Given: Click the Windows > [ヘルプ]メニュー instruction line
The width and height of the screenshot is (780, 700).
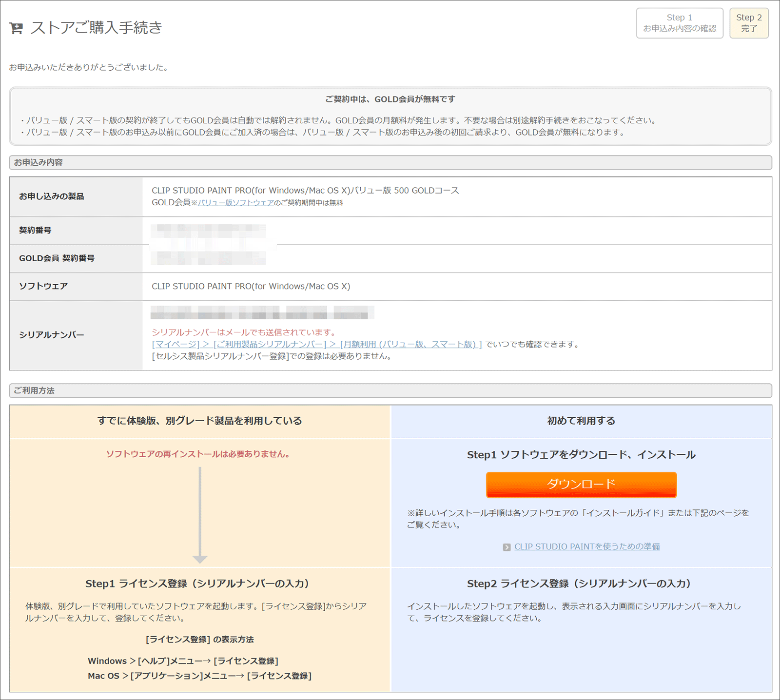Looking at the screenshot, I should coord(183,661).
